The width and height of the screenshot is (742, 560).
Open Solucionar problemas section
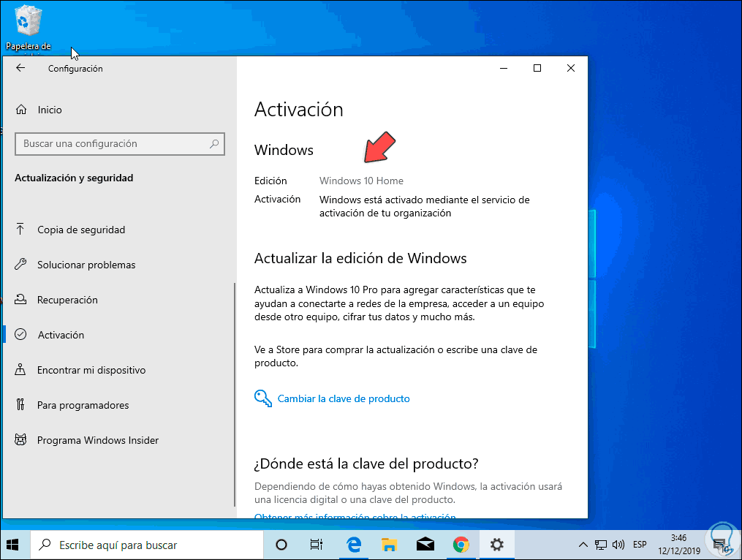pos(86,265)
